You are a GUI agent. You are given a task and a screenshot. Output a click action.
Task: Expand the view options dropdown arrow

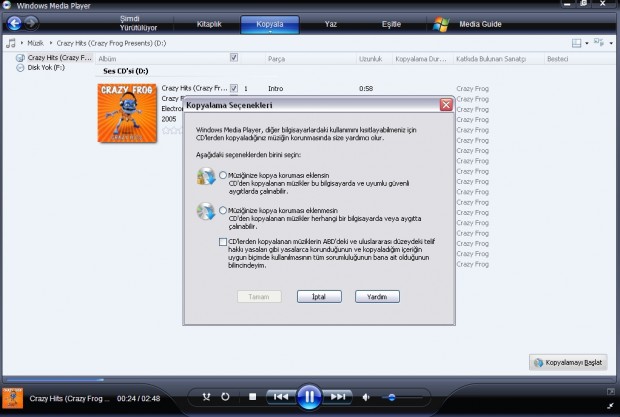click(x=586, y=43)
